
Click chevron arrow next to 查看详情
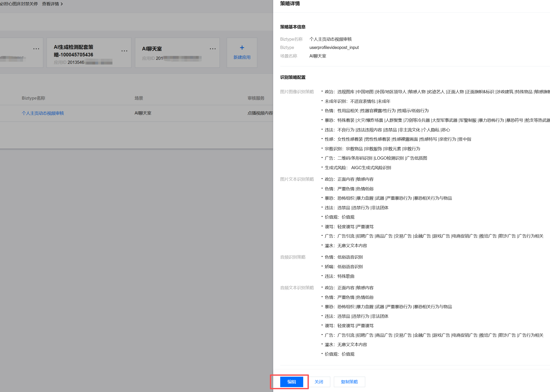click(x=62, y=4)
